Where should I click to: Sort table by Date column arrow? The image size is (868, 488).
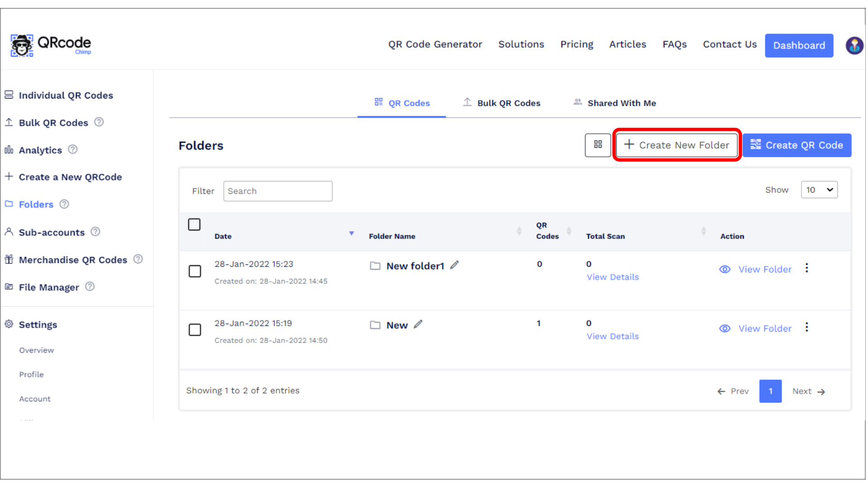pyautogui.click(x=351, y=233)
